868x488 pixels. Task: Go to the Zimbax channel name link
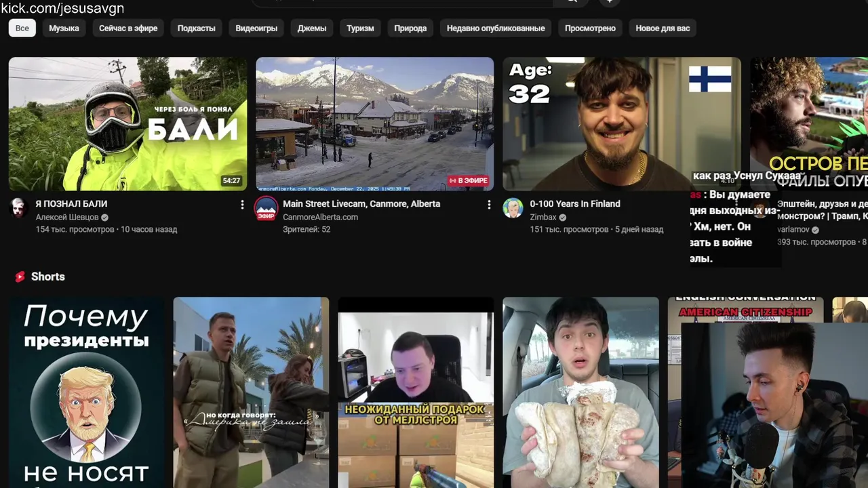(543, 218)
